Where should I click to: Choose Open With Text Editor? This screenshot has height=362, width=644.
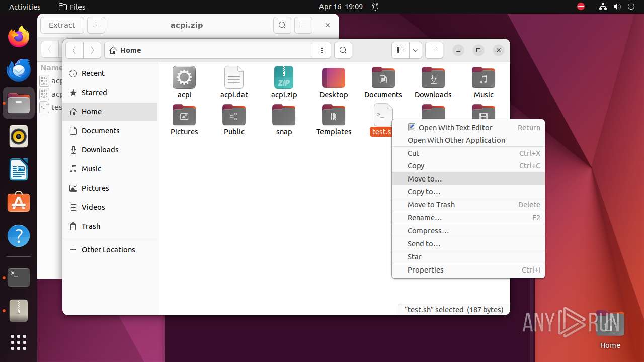click(x=468, y=128)
